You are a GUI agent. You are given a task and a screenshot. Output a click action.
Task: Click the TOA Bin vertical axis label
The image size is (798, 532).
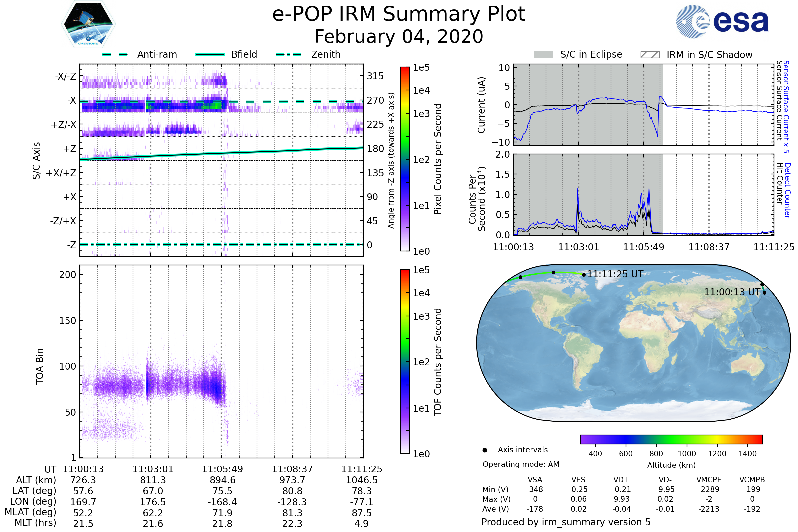40,366
